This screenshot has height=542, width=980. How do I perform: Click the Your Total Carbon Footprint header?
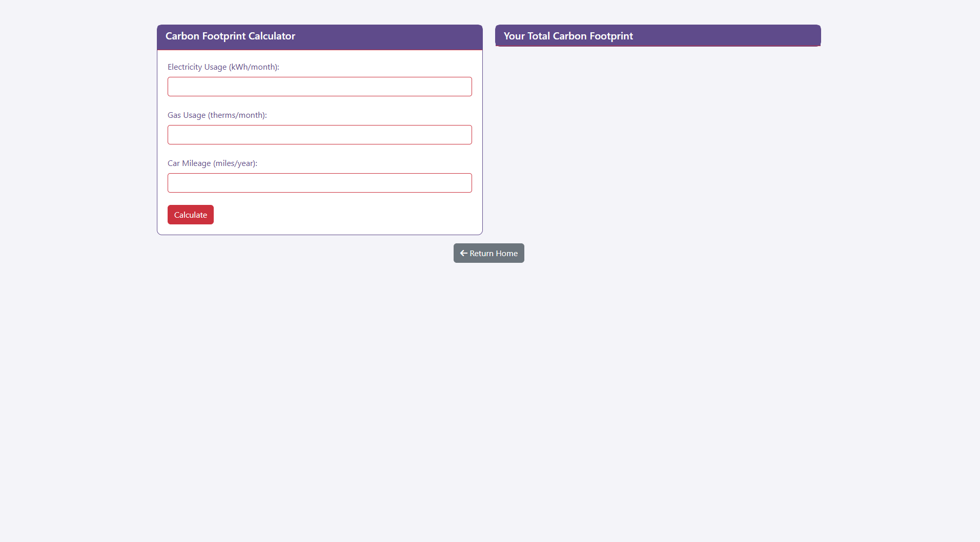[x=568, y=36]
